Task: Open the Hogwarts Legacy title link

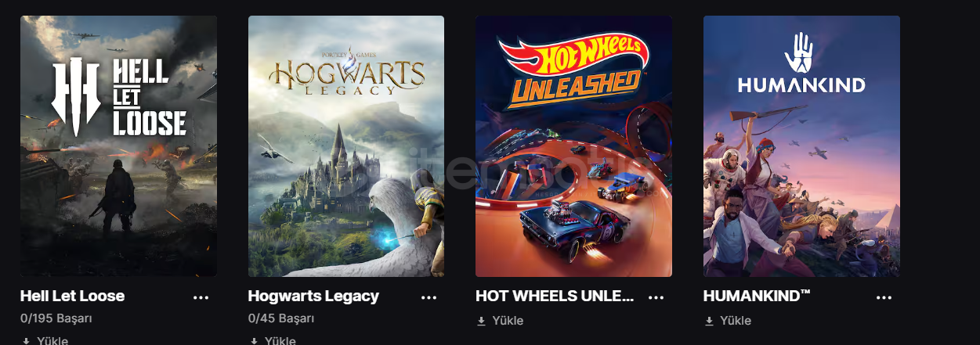Action: (x=313, y=296)
